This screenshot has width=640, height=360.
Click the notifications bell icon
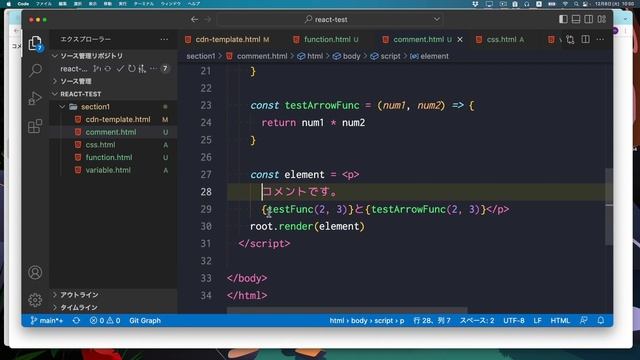point(601,320)
